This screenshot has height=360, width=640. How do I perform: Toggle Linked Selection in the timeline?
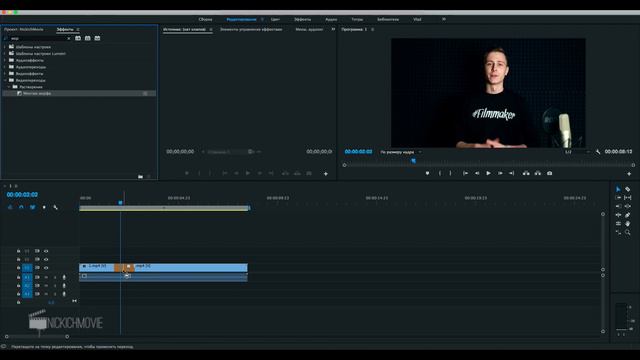[33, 207]
